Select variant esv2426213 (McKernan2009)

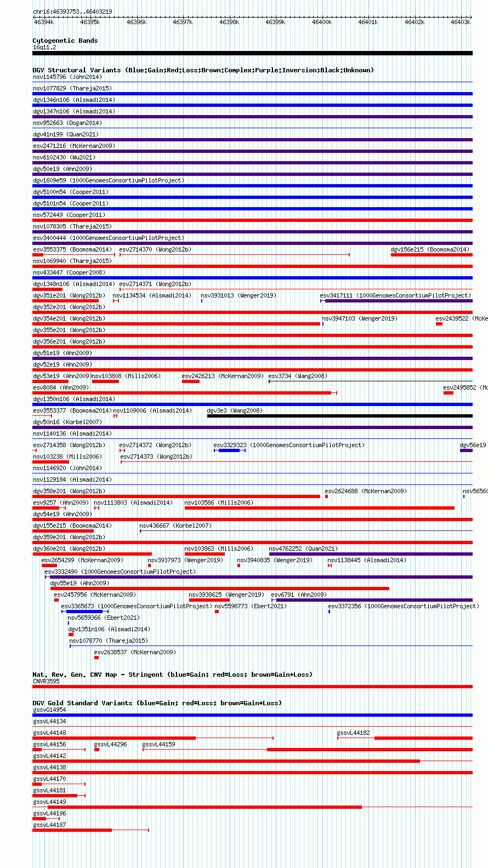(223, 376)
